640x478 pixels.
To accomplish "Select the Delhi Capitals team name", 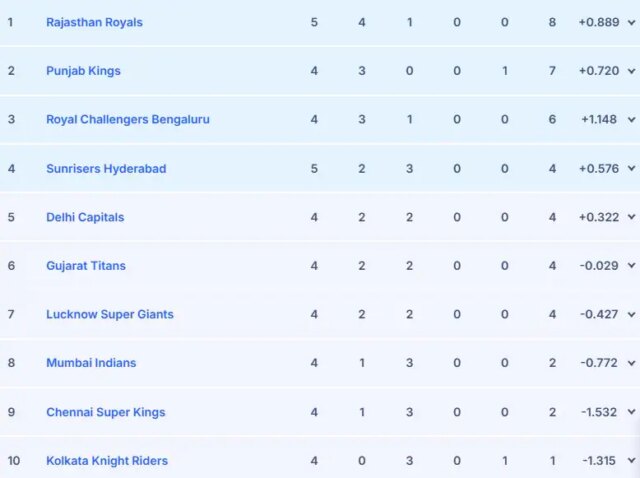I will pyautogui.click(x=85, y=217).
